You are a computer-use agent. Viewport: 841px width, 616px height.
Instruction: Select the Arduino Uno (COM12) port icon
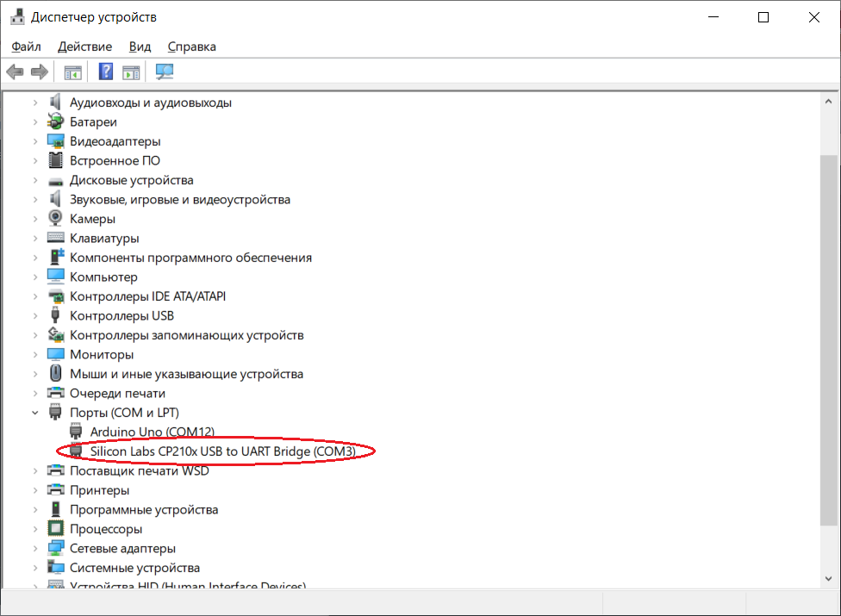point(76,432)
